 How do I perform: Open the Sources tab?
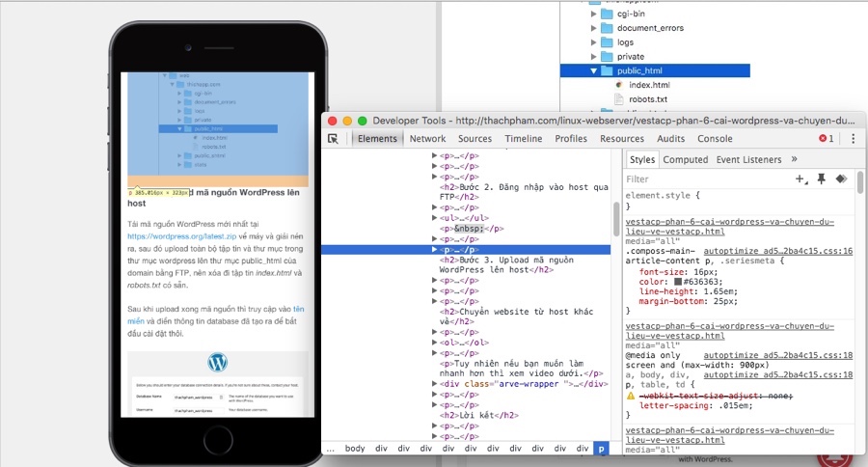tap(475, 139)
